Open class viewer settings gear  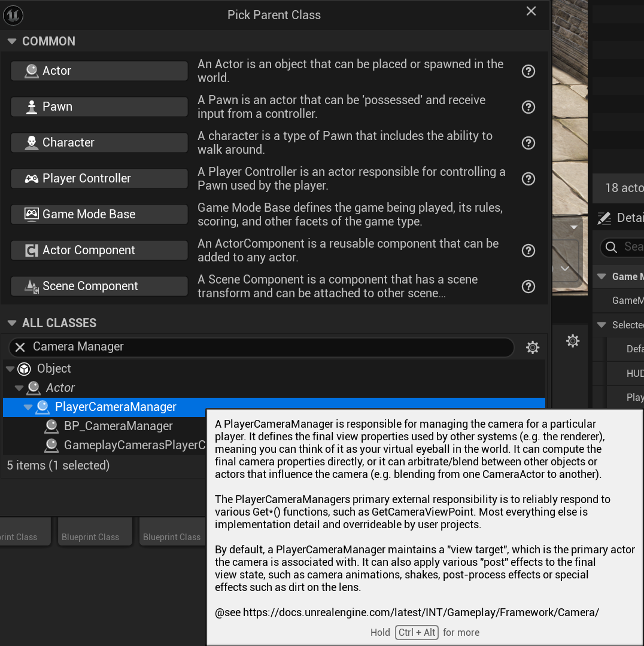pos(532,348)
